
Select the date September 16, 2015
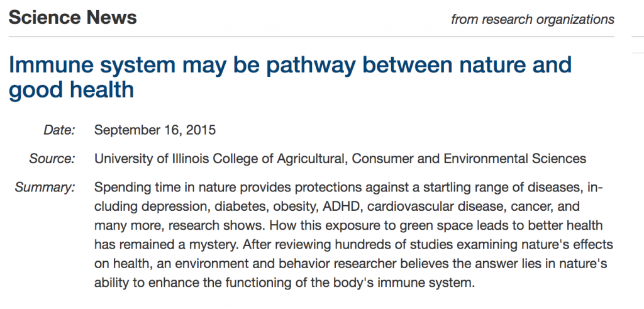click(155, 130)
